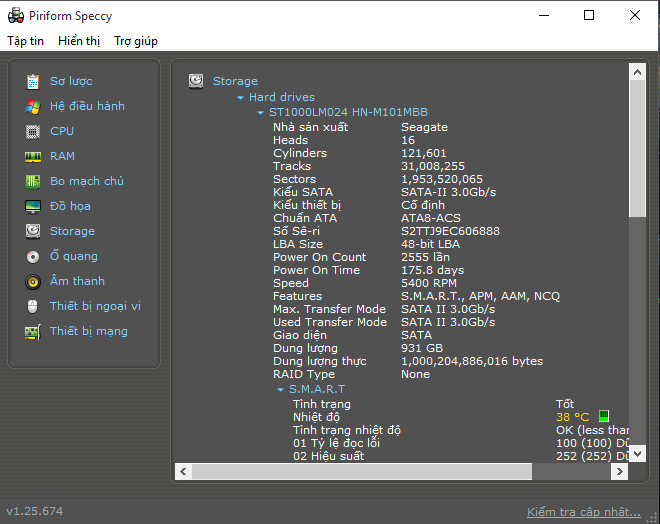Collapse the S.M.A.R.T section
The width and height of the screenshot is (660, 524).
click(281, 389)
